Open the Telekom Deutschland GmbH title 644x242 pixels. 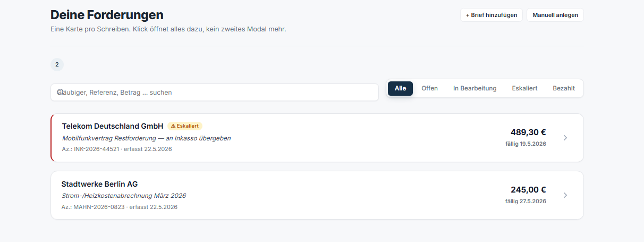[x=113, y=126]
